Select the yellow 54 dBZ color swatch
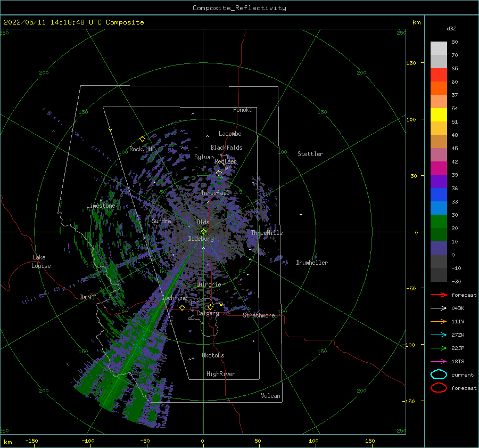479x448 pixels. click(x=439, y=115)
